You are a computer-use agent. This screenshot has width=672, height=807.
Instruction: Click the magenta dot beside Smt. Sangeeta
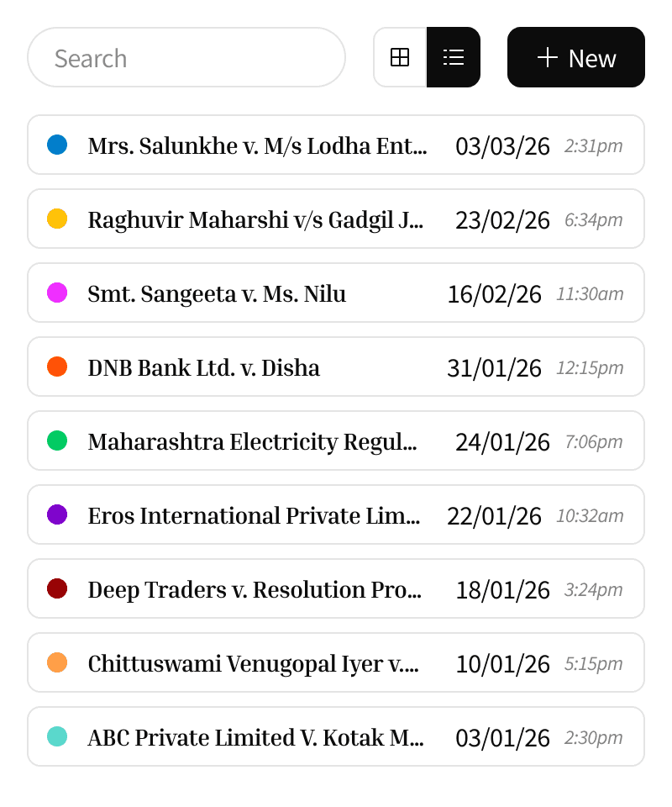pyautogui.click(x=57, y=293)
